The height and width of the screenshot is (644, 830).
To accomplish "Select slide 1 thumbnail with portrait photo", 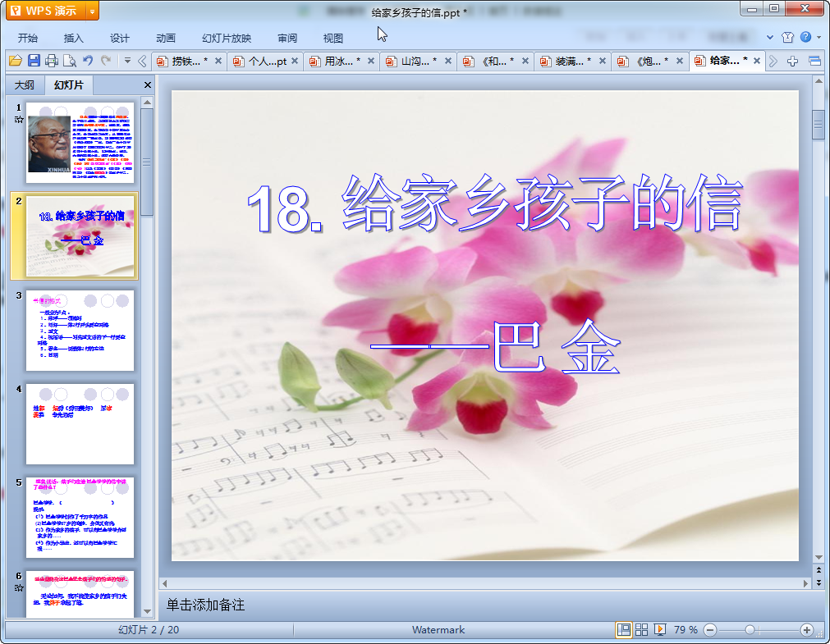I will pyautogui.click(x=80, y=143).
